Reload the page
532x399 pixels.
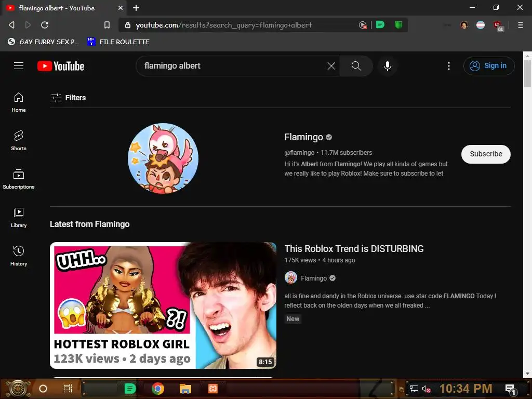[x=45, y=25]
